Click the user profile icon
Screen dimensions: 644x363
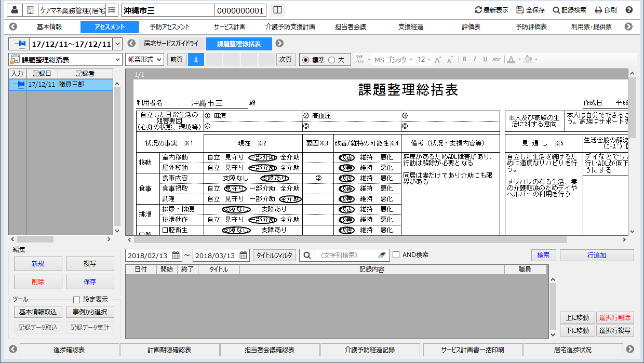pos(15,10)
